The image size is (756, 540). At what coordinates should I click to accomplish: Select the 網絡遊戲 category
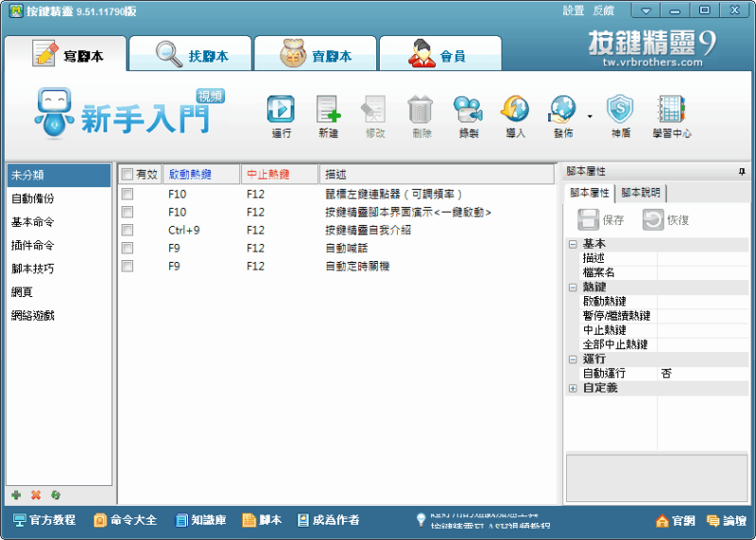pos(59,316)
